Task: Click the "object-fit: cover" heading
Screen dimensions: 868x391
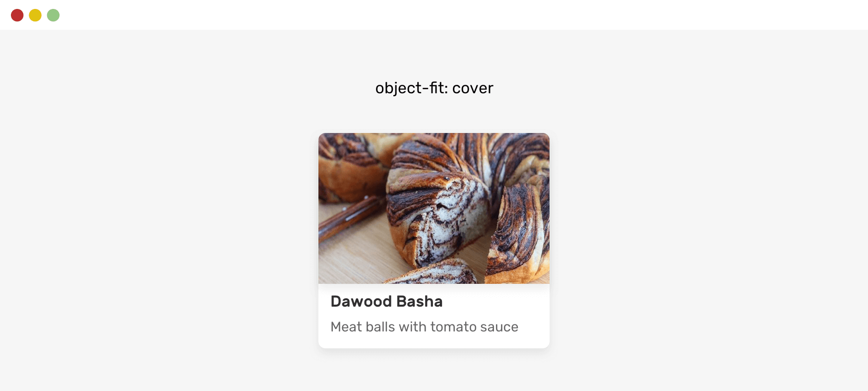Action: click(x=434, y=88)
